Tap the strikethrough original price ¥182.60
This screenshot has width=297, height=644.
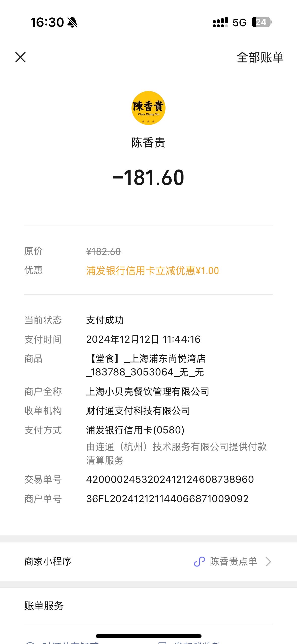pyautogui.click(x=104, y=251)
